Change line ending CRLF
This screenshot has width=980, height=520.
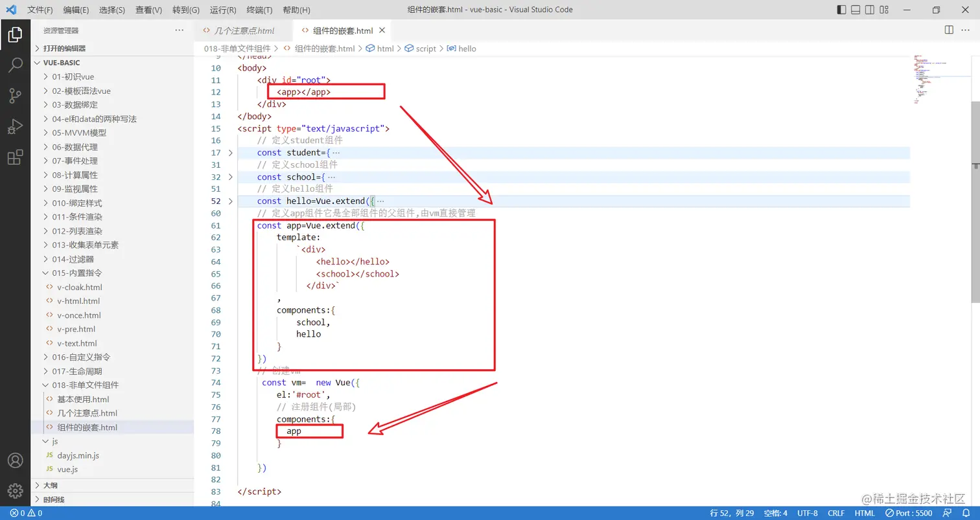pyautogui.click(x=836, y=513)
